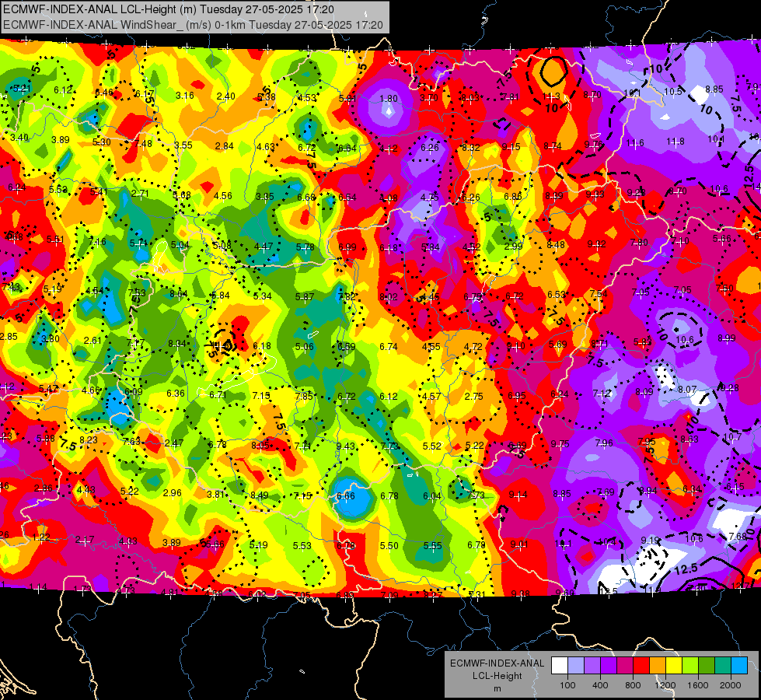Click the legend unit label m
The height and width of the screenshot is (700, 761).
(x=497, y=688)
